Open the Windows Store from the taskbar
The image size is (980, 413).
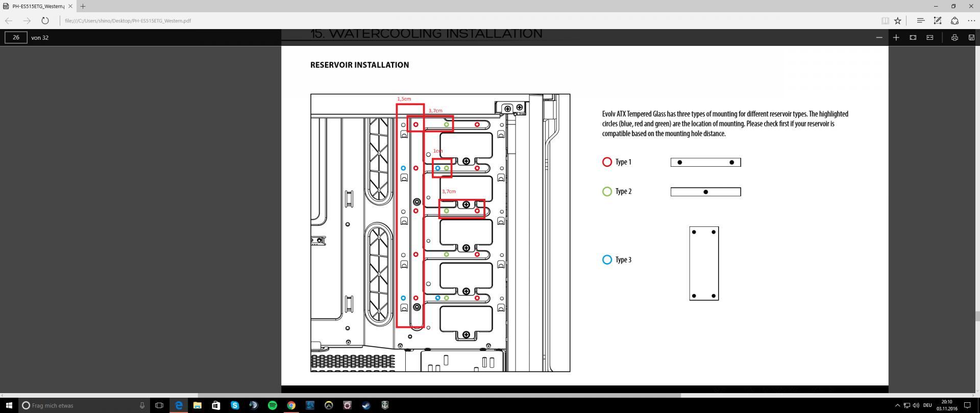pyautogui.click(x=216, y=405)
